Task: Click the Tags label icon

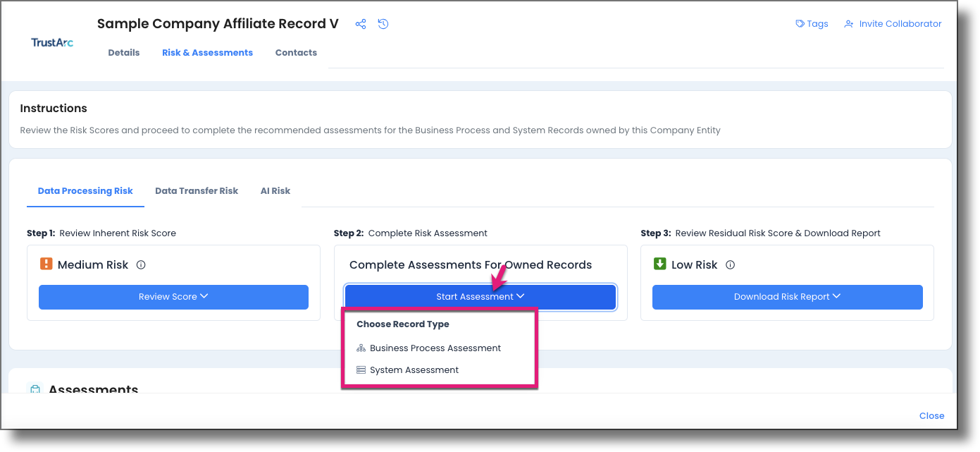Action: 800,24
